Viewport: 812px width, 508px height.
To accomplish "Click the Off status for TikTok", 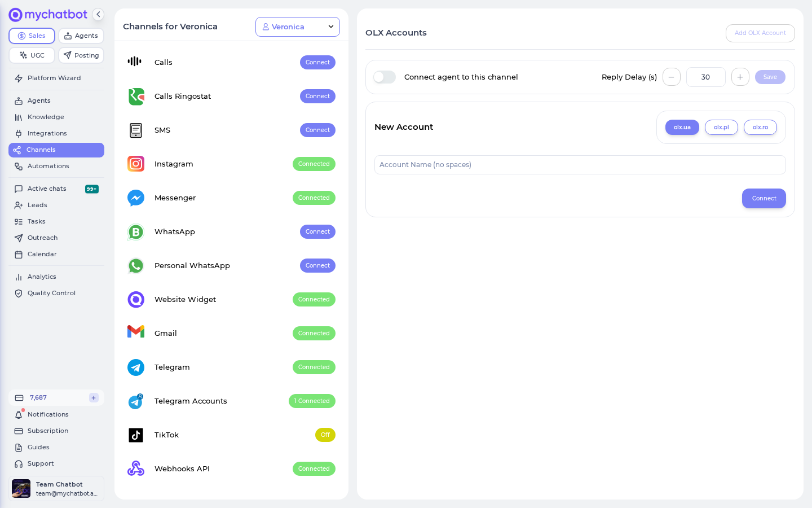I will tap(325, 435).
